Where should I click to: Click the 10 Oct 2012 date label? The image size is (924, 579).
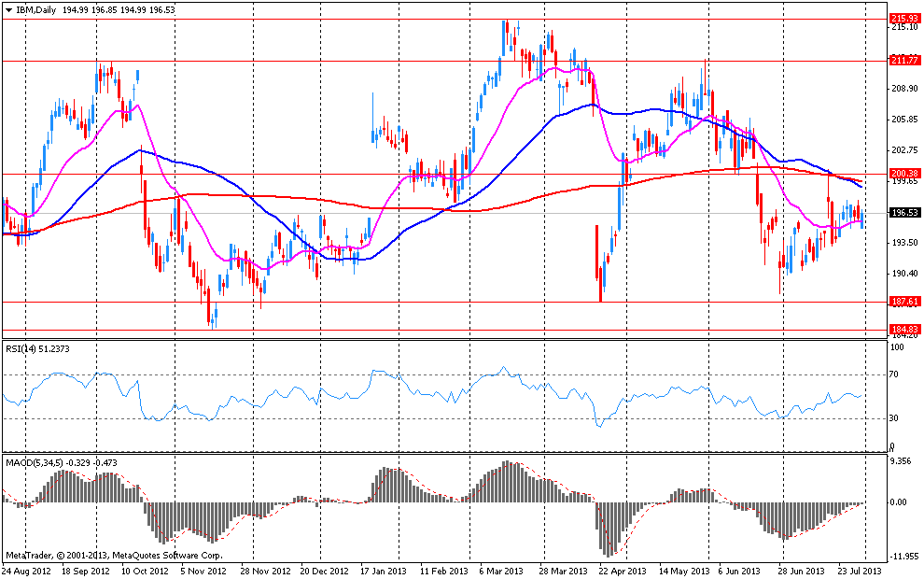click(145, 572)
